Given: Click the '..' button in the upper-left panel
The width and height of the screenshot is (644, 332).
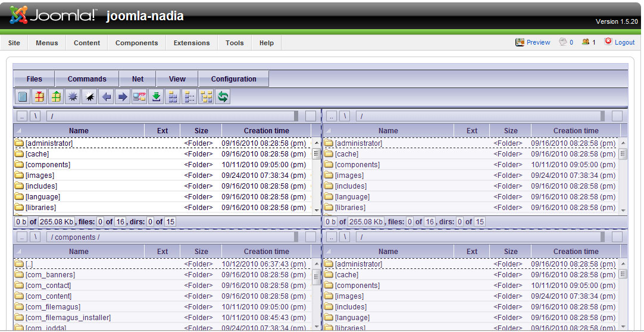Looking at the screenshot, I should click(22, 116).
